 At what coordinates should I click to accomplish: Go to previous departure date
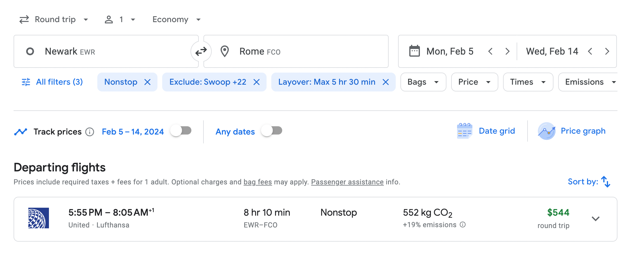(x=490, y=52)
